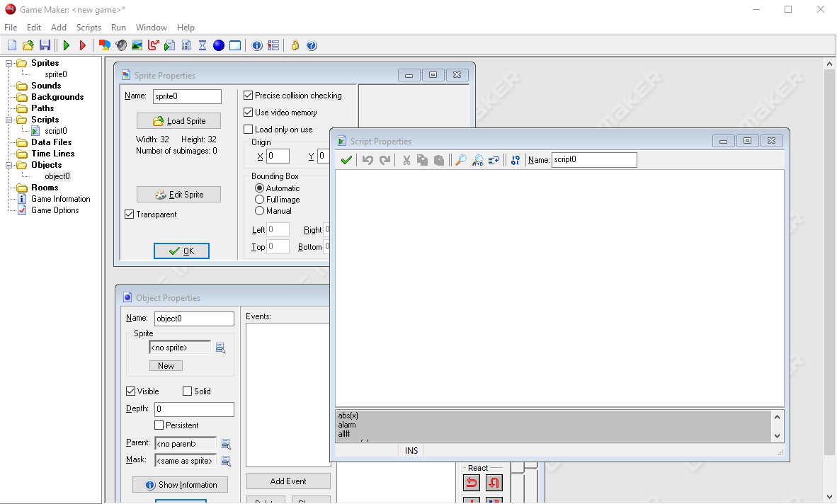The height and width of the screenshot is (504, 837).
Task: Redo edit in script editor
Action: click(x=385, y=159)
